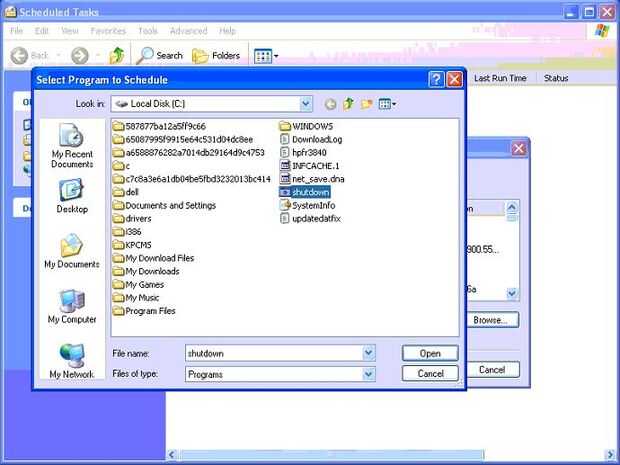Open the Advanced menu
620x465 pixels.
(188, 31)
